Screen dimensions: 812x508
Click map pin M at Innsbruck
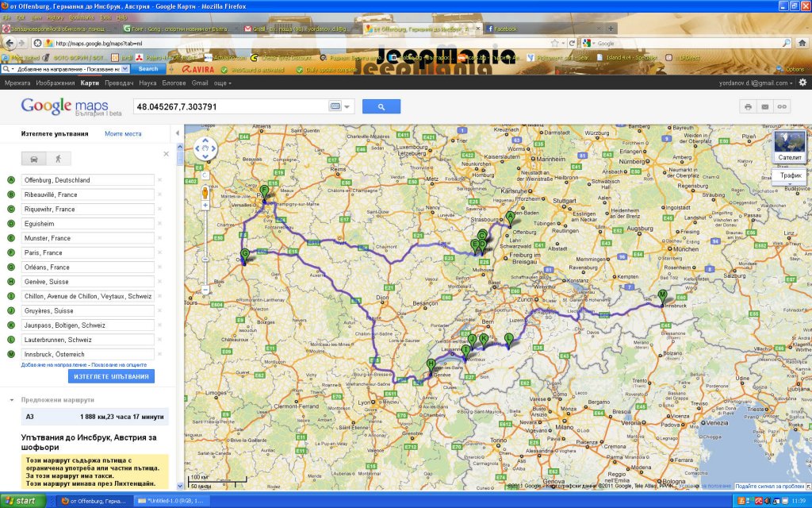pos(662,297)
